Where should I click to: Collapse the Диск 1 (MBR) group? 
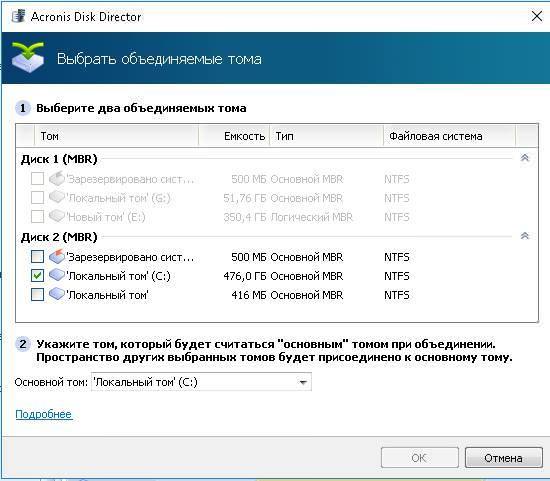coord(525,158)
